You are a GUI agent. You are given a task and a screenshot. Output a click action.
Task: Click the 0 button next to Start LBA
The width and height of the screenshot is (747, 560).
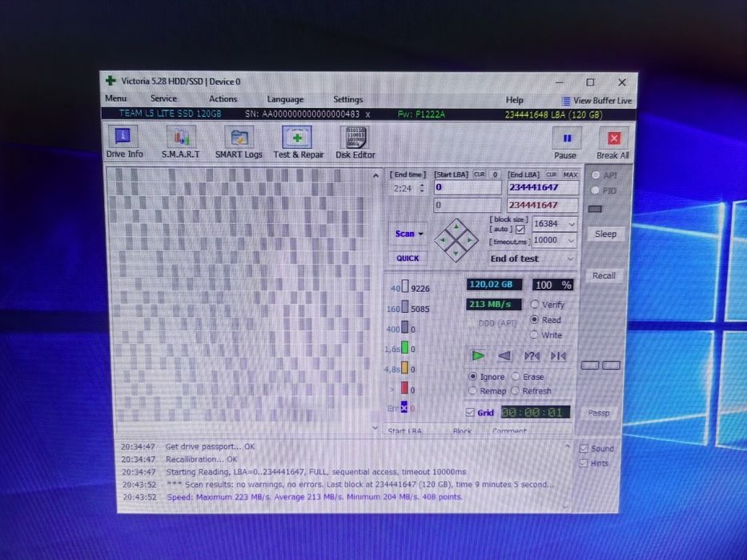(495, 174)
